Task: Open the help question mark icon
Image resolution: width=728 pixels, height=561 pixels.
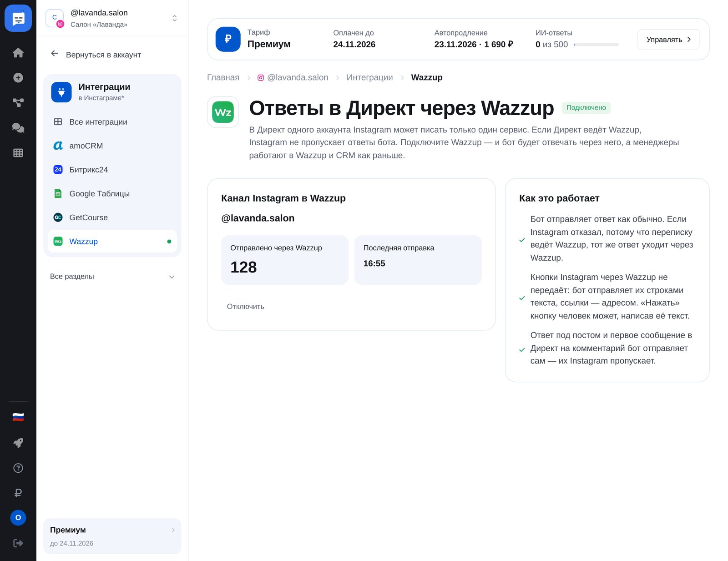Action: [x=18, y=468]
